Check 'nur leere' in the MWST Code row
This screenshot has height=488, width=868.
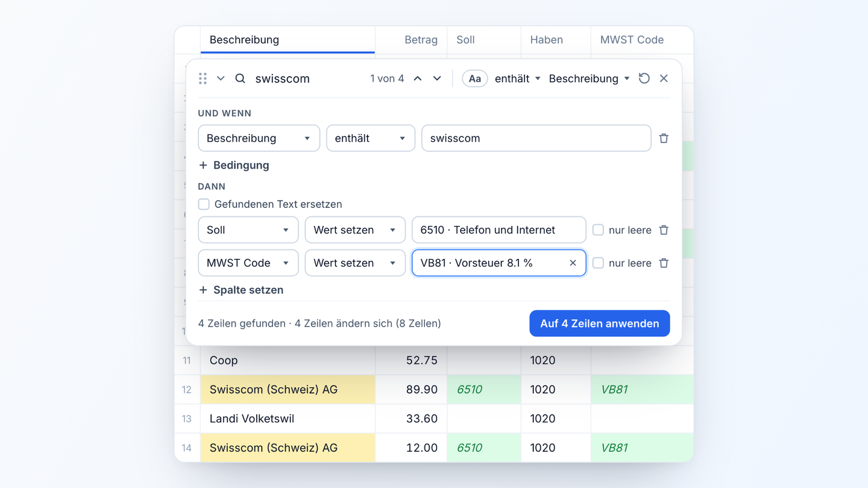(598, 263)
